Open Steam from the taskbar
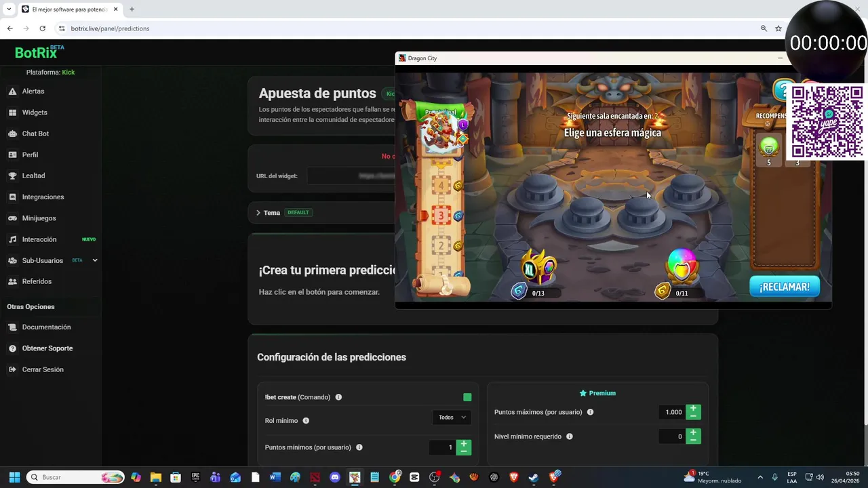 coord(534,477)
